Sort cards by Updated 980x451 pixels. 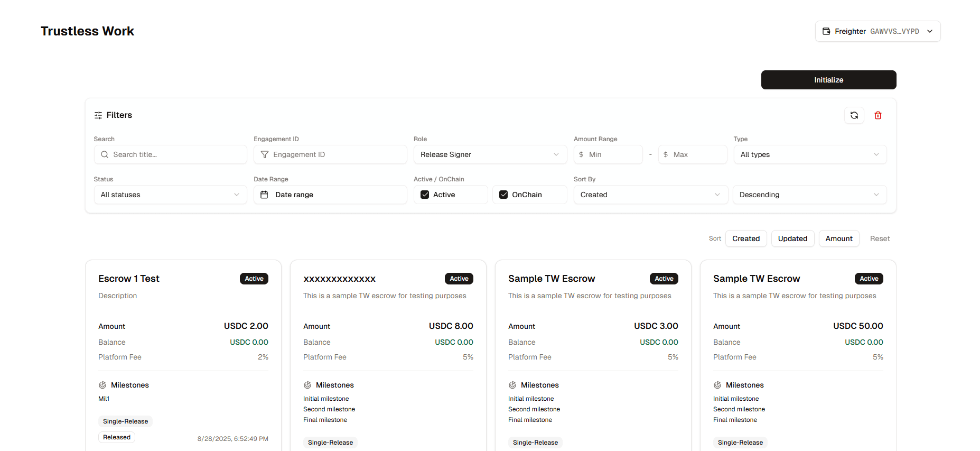(792, 238)
